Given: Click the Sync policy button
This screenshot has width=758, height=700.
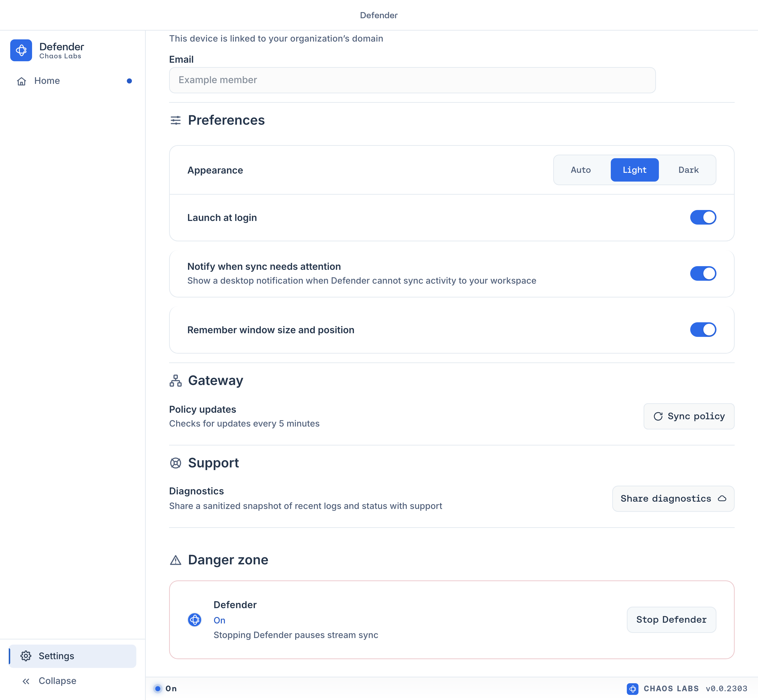Looking at the screenshot, I should click(x=689, y=416).
